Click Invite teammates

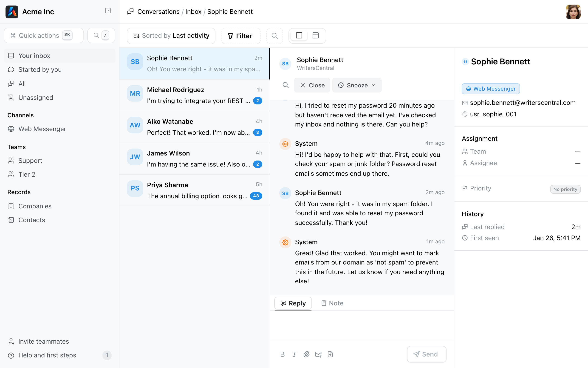click(x=59, y=342)
